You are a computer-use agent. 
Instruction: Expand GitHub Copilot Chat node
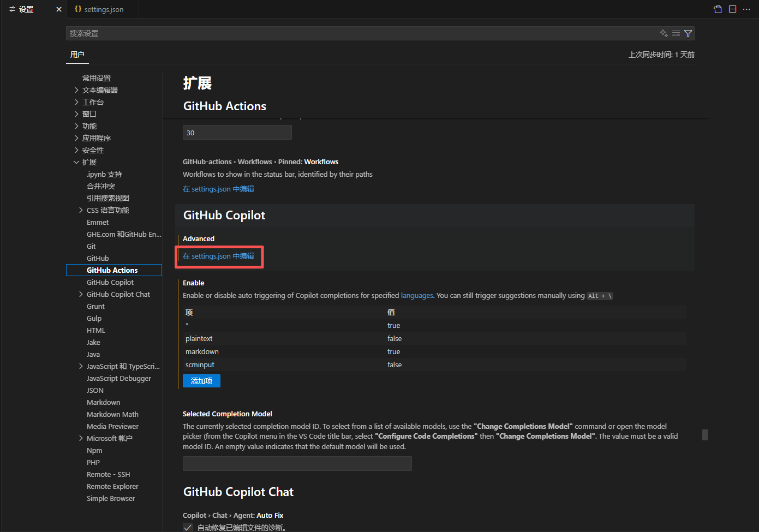(x=81, y=294)
